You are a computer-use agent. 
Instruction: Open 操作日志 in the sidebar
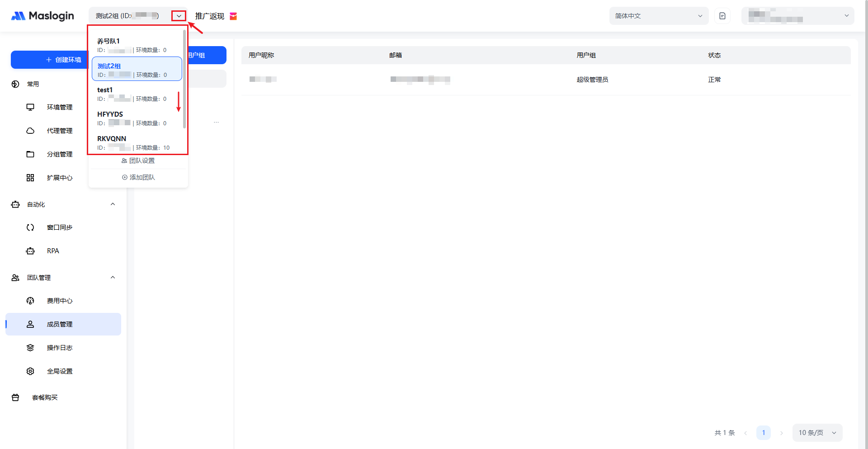point(59,348)
